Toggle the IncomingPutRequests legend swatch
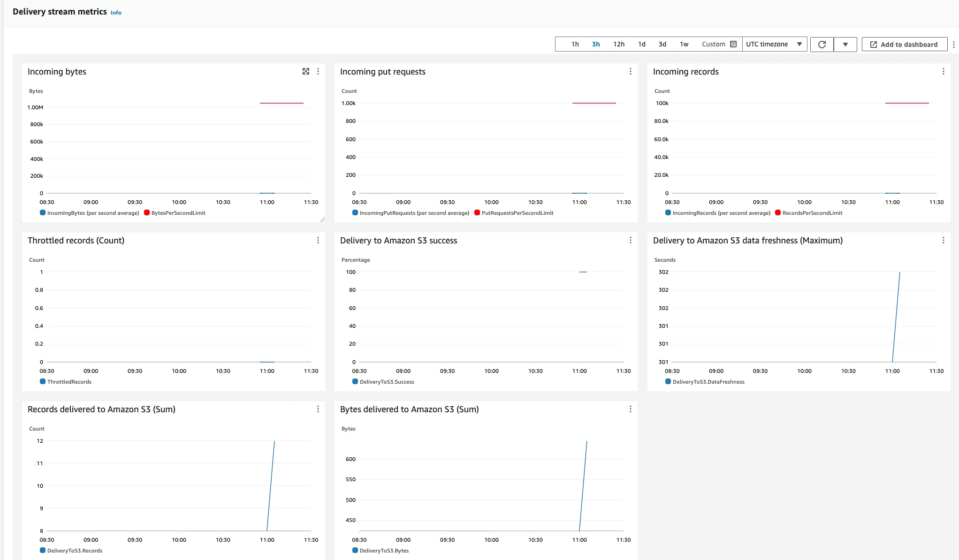Screen dimensions: 959x560 (355, 212)
